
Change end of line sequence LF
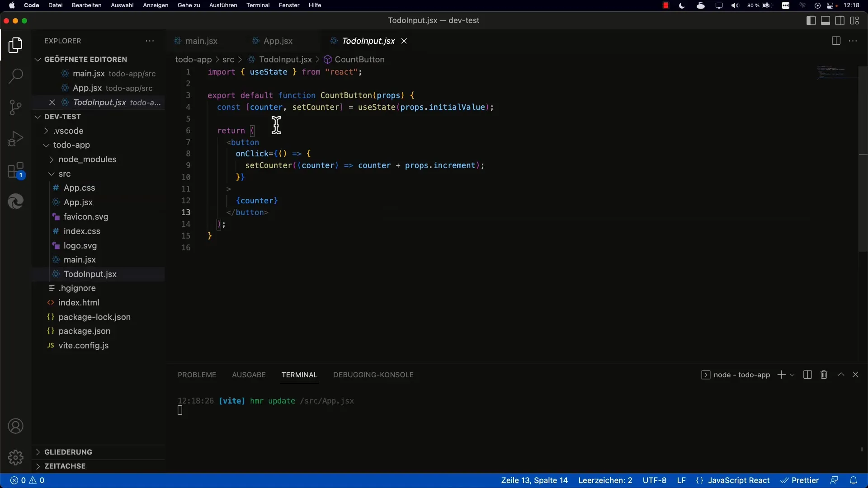[681, 480]
